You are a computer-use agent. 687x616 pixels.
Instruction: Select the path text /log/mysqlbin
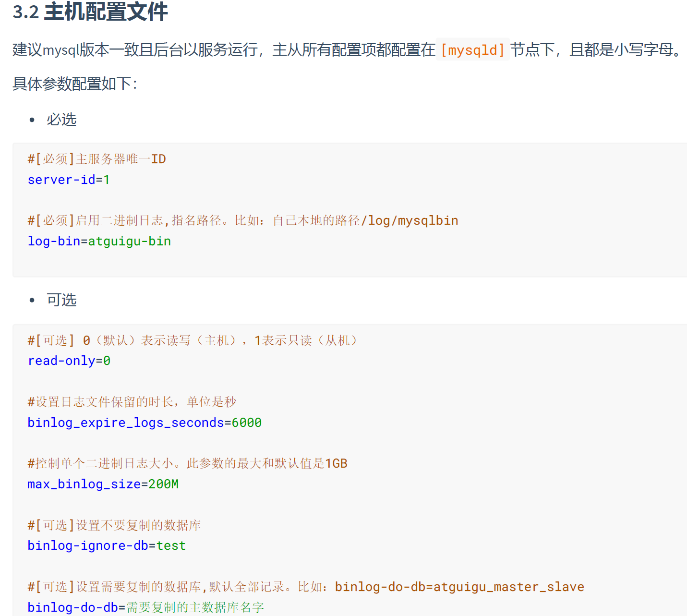(410, 220)
